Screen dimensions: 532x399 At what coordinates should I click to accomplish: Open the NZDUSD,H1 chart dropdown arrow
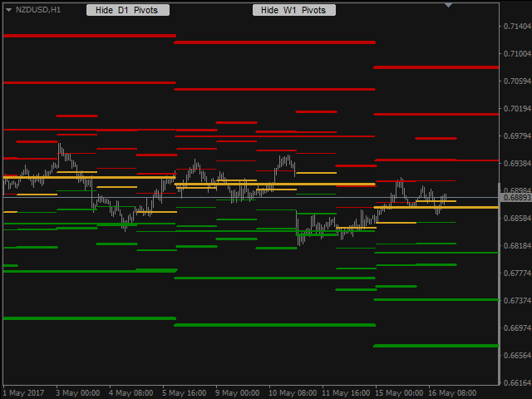[9, 10]
